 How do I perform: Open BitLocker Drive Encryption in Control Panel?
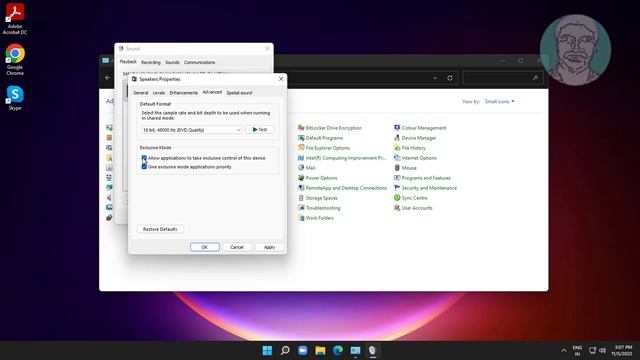coord(330,128)
